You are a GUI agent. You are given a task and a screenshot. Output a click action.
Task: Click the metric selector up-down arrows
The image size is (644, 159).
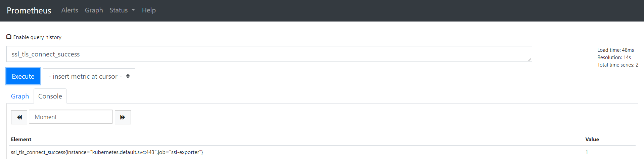click(128, 76)
